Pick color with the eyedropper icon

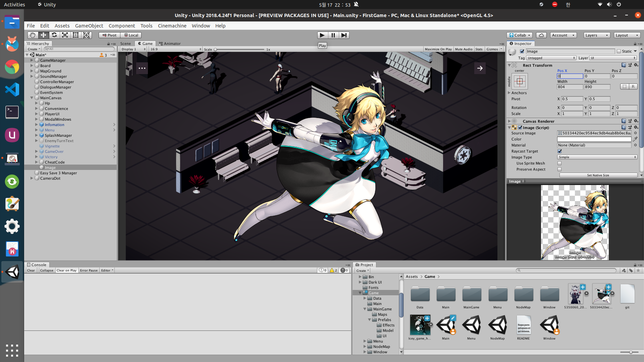pos(635,139)
